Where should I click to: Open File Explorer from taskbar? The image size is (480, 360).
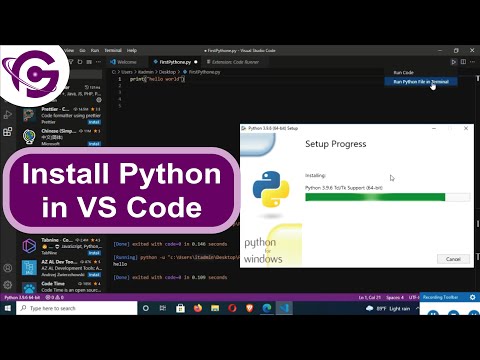215,308
